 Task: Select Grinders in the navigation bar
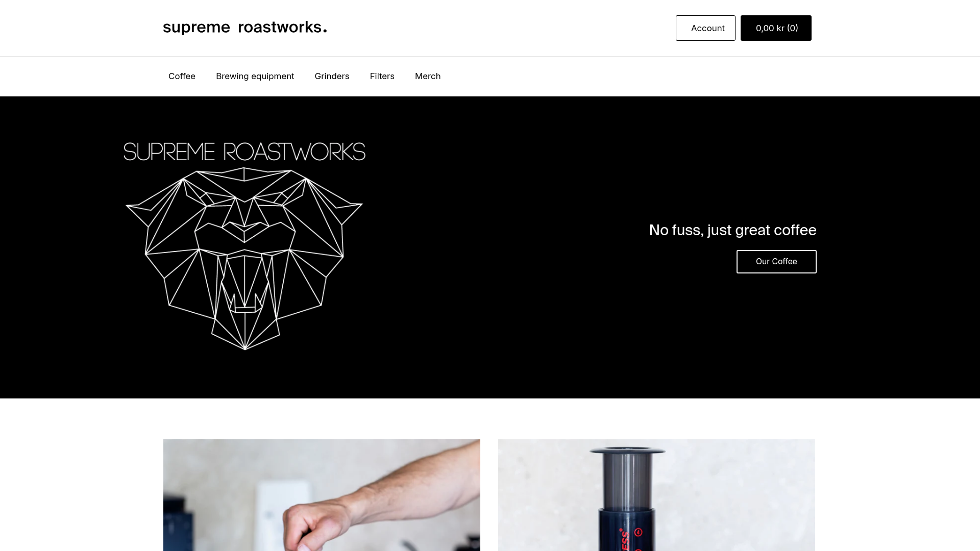[332, 76]
